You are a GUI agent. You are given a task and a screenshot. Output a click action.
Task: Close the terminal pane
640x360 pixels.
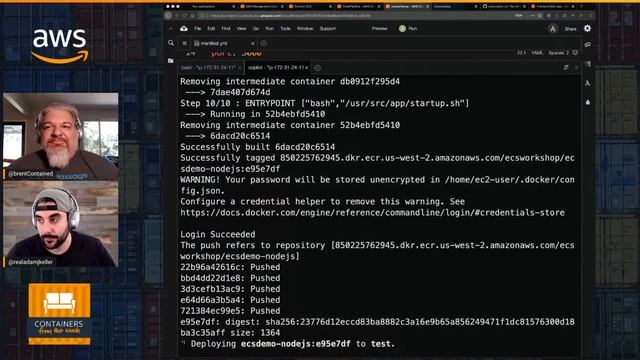click(576, 67)
